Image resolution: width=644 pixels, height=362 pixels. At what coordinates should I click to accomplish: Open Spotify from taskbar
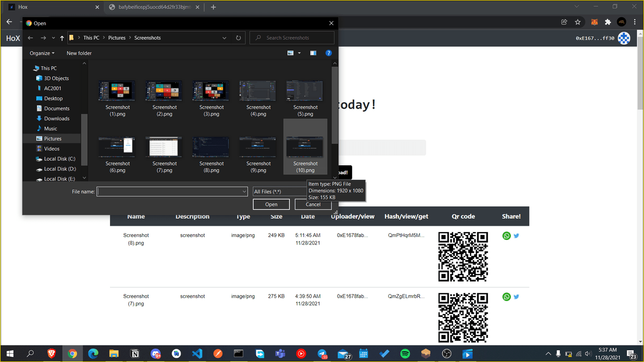405,354
